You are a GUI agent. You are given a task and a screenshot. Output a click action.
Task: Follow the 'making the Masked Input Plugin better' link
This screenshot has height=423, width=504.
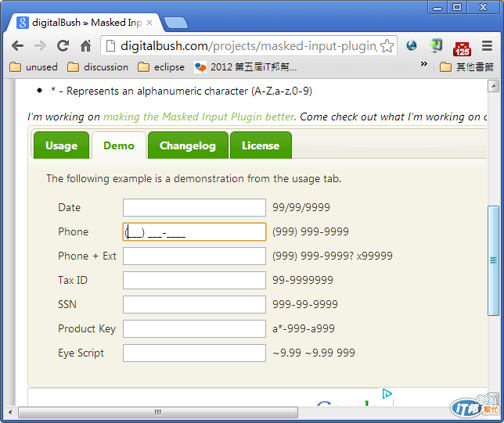pyautogui.click(x=199, y=117)
